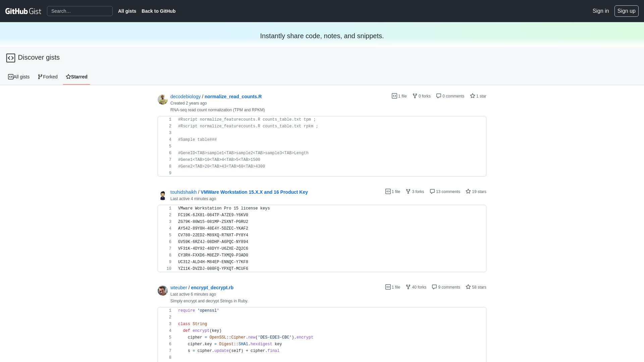
Task: Switch to the Forked tab
Action: pos(48,77)
